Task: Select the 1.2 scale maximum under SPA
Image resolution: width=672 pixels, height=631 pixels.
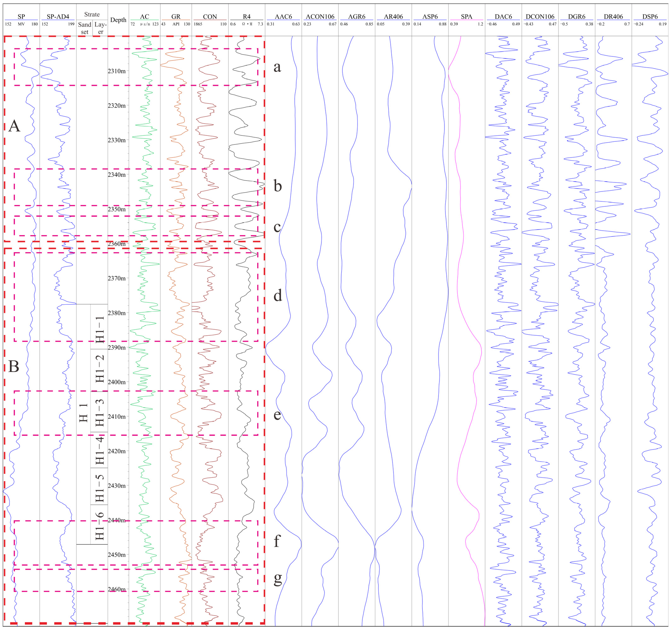Action: click(480, 24)
